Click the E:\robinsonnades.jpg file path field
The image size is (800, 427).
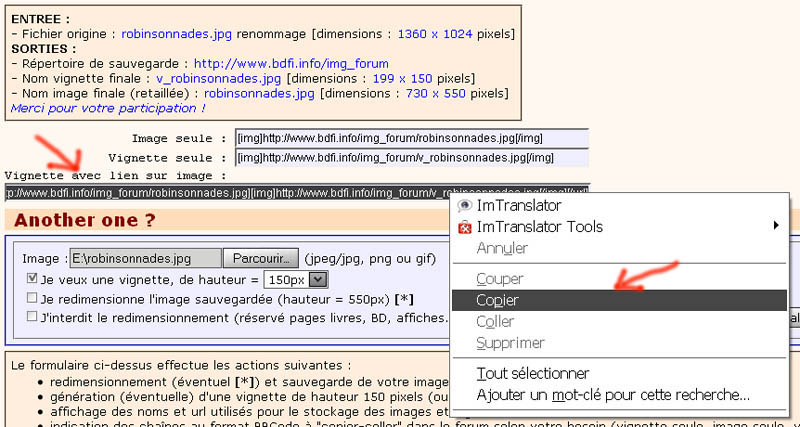[145, 258]
